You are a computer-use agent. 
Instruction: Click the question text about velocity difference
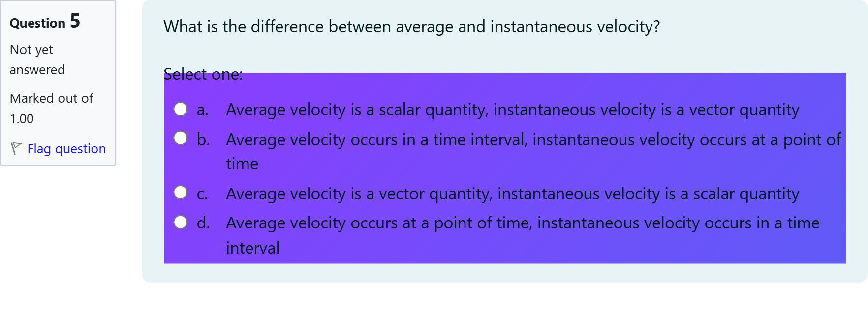click(411, 27)
